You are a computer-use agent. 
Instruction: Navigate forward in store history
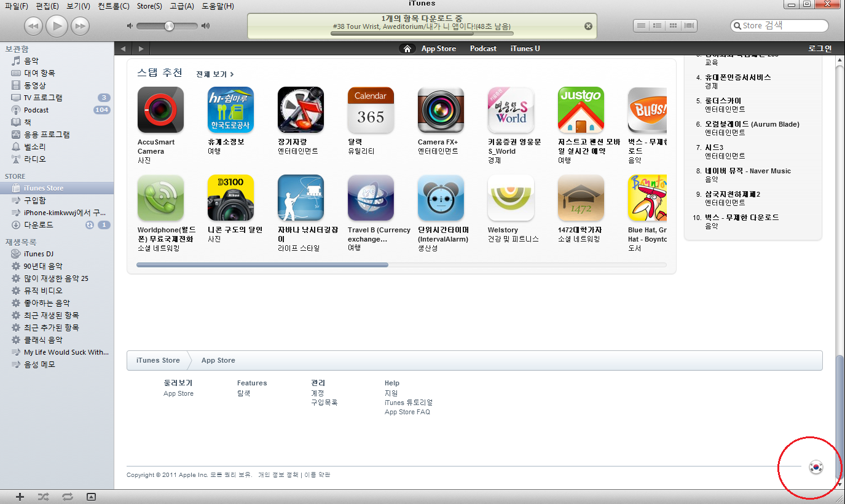pyautogui.click(x=141, y=49)
